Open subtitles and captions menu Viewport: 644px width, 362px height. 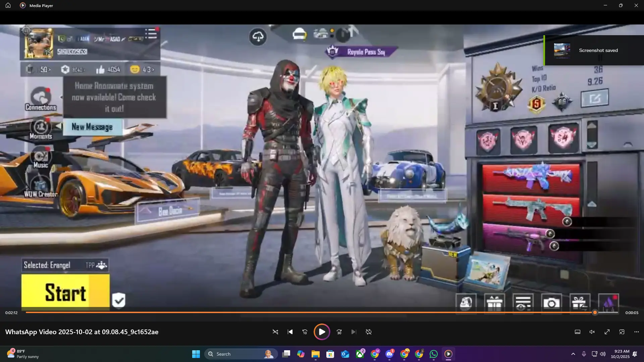point(578,332)
